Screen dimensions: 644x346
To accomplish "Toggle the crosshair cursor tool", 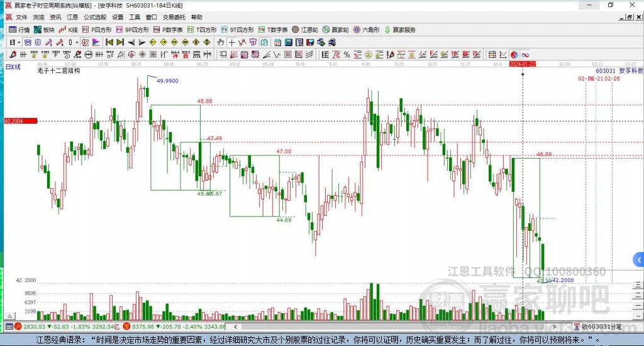I will coord(232,42).
